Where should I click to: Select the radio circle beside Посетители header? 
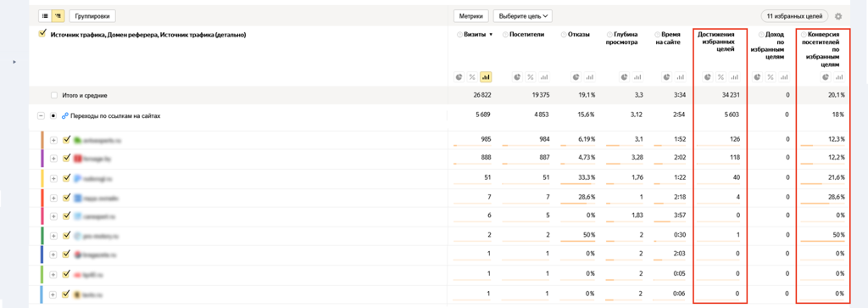[x=505, y=34]
